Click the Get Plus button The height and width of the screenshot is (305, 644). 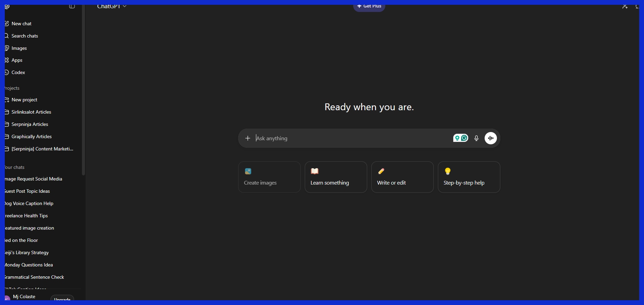click(369, 6)
